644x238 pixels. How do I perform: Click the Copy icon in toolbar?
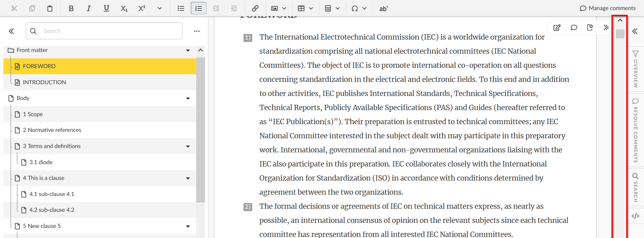point(32,8)
